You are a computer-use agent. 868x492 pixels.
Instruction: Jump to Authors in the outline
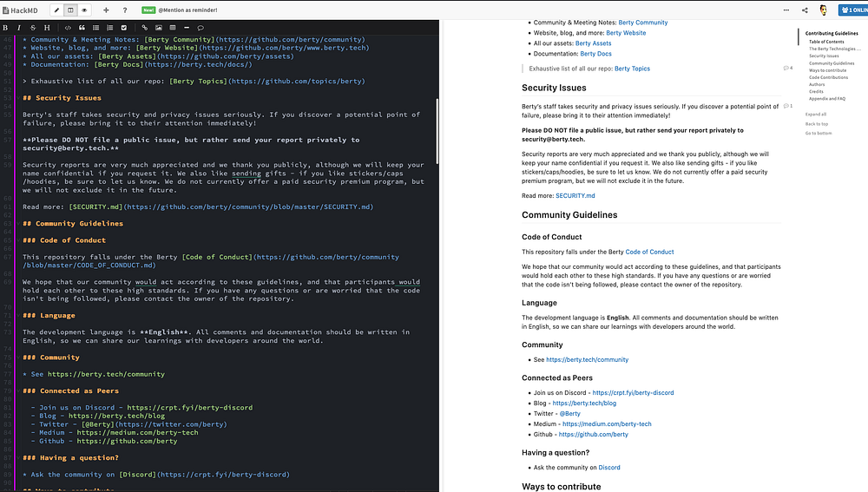(x=817, y=85)
